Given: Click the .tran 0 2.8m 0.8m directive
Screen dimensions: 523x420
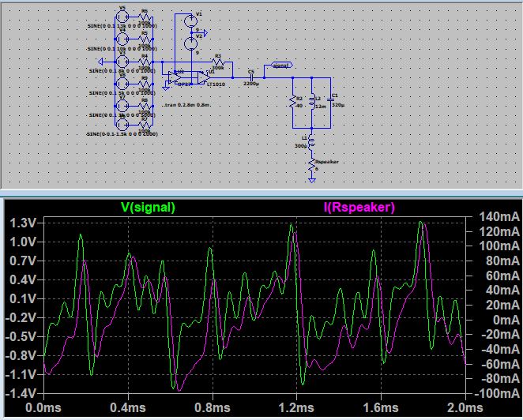Looking at the screenshot, I should pos(186,105).
